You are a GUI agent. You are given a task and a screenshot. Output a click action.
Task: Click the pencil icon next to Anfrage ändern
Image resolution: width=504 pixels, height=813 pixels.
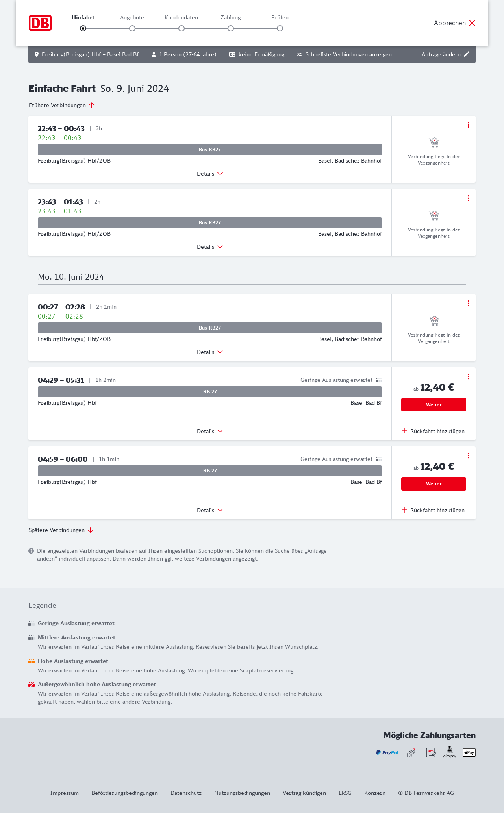coord(467,54)
